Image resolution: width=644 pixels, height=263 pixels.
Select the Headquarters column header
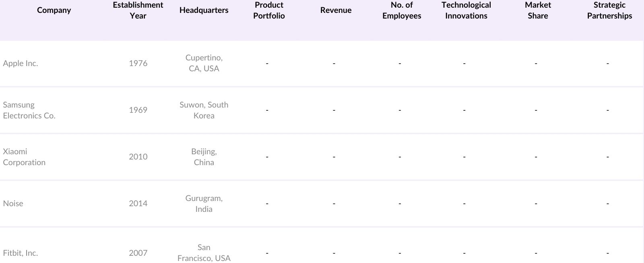[x=204, y=10]
